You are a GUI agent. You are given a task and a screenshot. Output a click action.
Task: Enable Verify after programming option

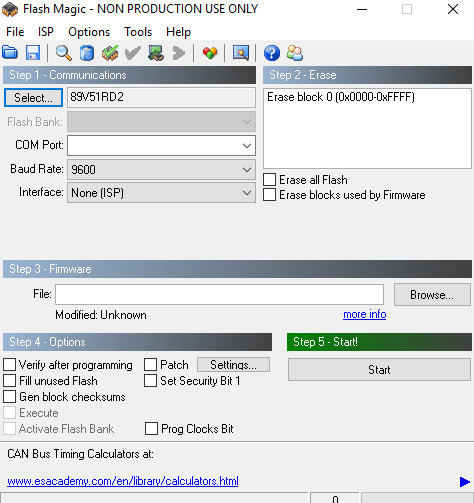pos(9,365)
